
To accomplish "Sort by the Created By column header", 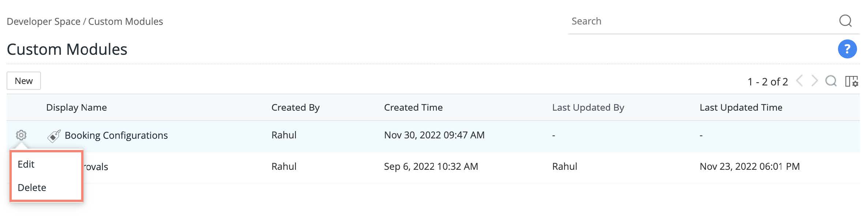I will (295, 107).
